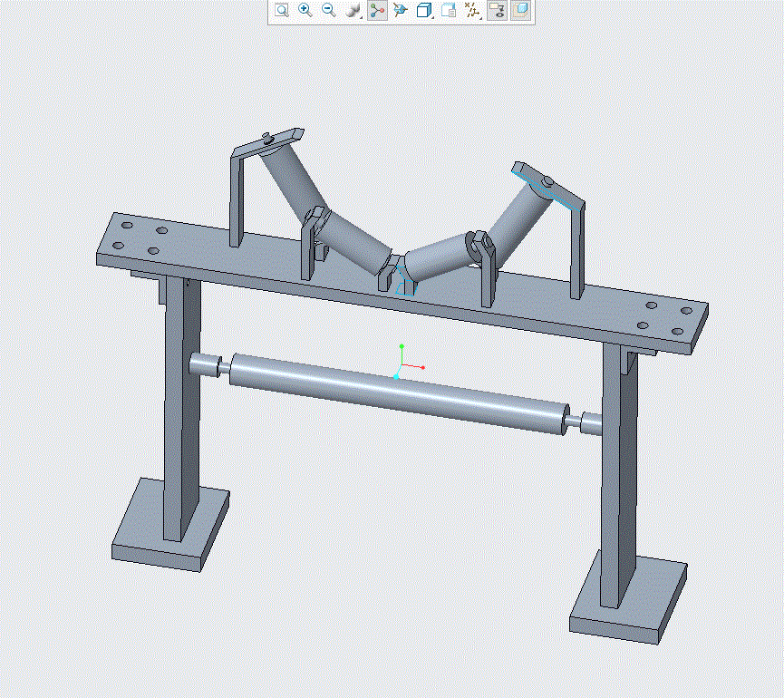Toggle the annotation display eye button
The height and width of the screenshot is (698, 784).
[x=497, y=10]
